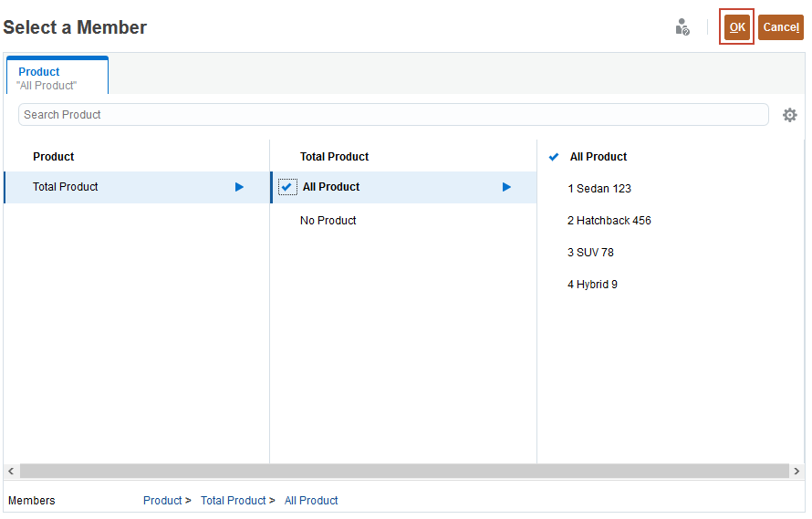Open the member selector settings gear

[x=790, y=115]
